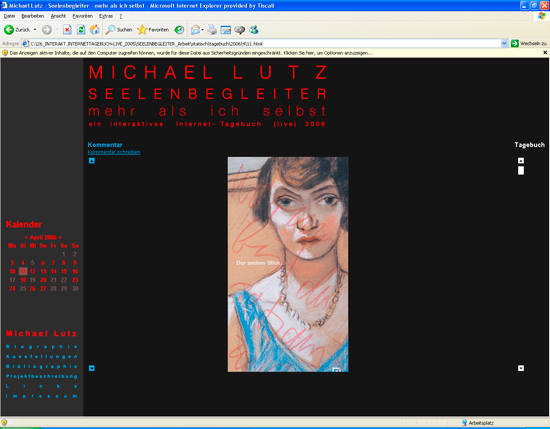Image resolution: width=550 pixels, height=429 pixels.
Task: Click the Tagebuch scroll-down arrow
Action: (x=521, y=368)
